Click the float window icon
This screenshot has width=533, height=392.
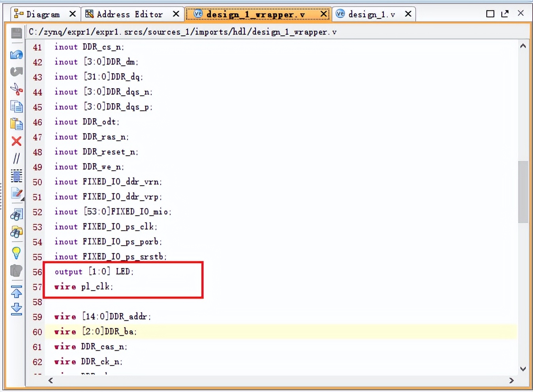505,14
